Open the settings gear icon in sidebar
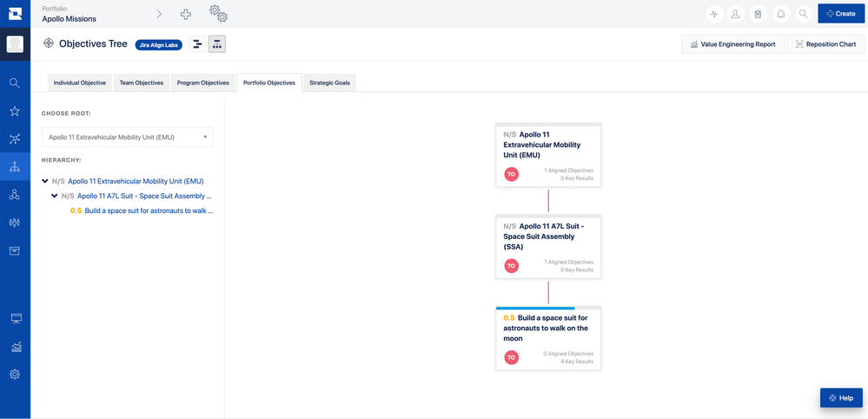868x419 pixels. 15,374
